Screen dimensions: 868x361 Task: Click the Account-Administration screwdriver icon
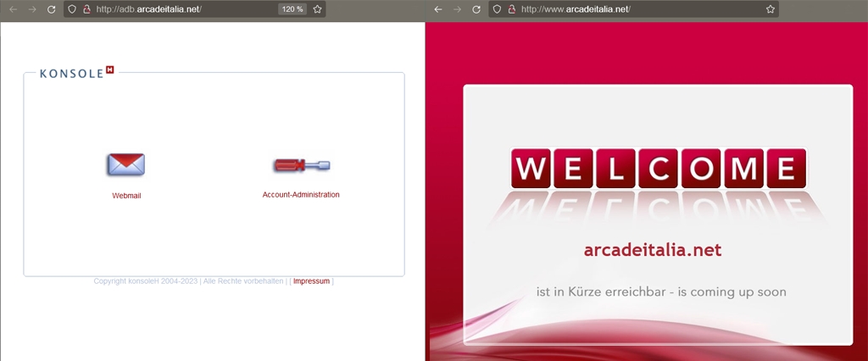point(302,165)
